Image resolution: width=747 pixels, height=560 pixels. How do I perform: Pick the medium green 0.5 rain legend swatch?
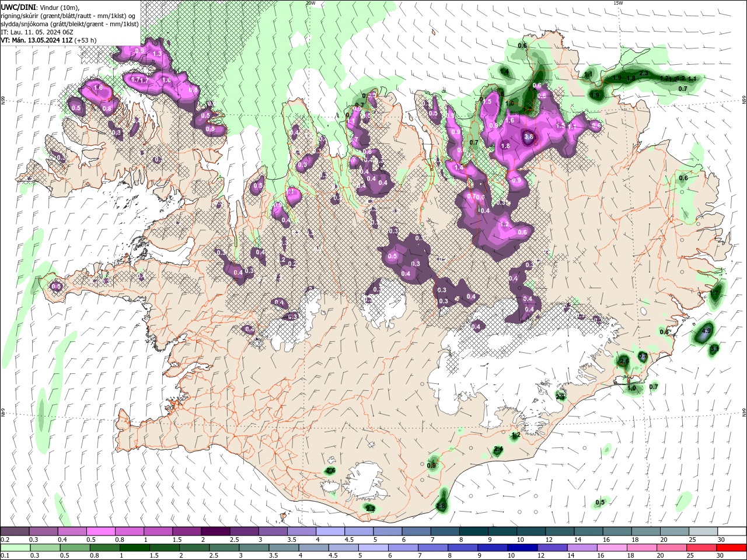pyautogui.click(x=75, y=548)
